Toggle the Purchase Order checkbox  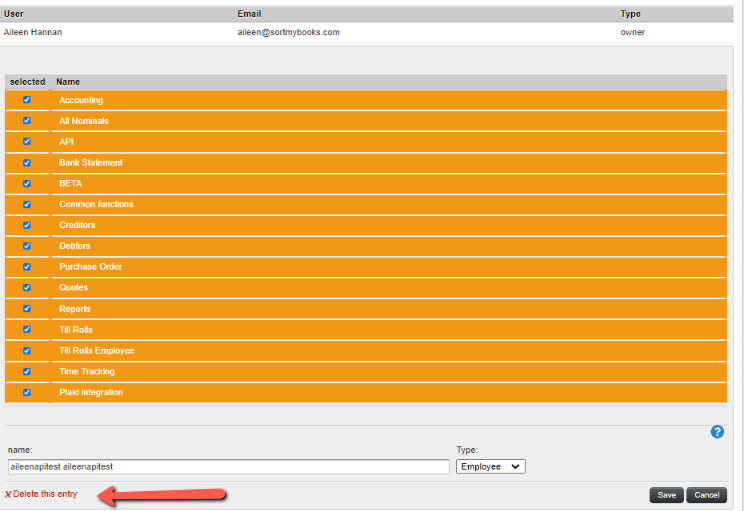click(x=27, y=267)
